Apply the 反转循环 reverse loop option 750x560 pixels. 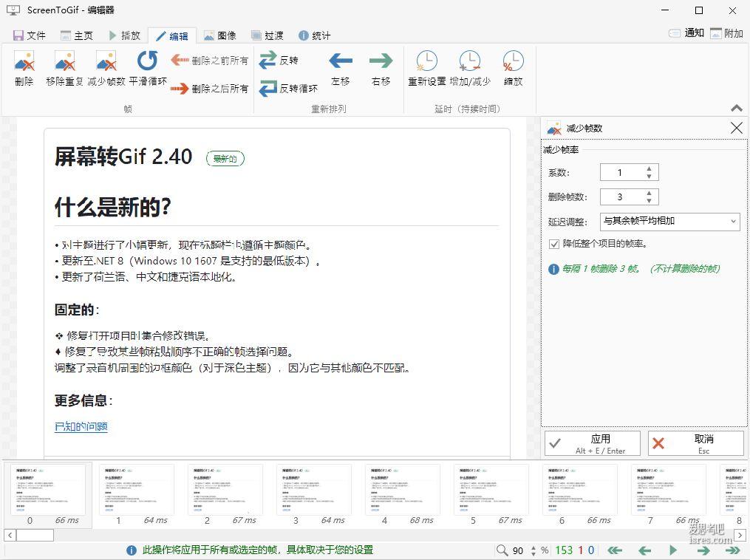[x=288, y=89]
